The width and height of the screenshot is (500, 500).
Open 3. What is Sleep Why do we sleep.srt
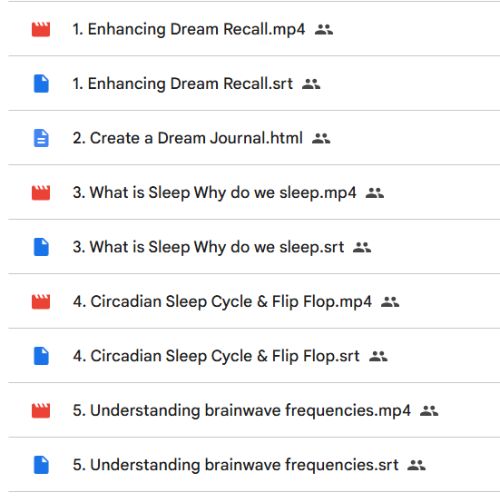click(208, 247)
